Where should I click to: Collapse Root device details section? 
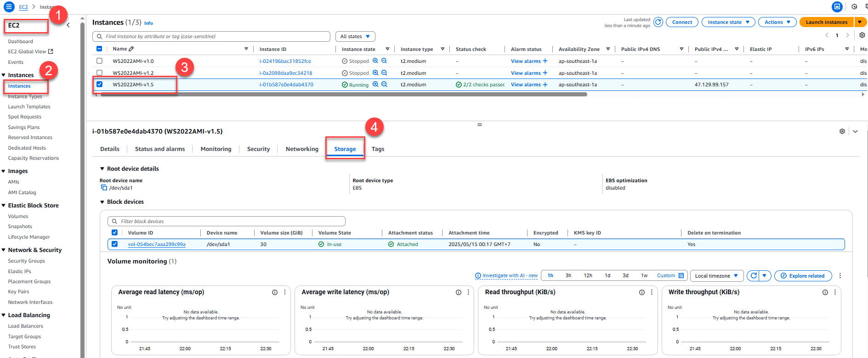[102, 169]
